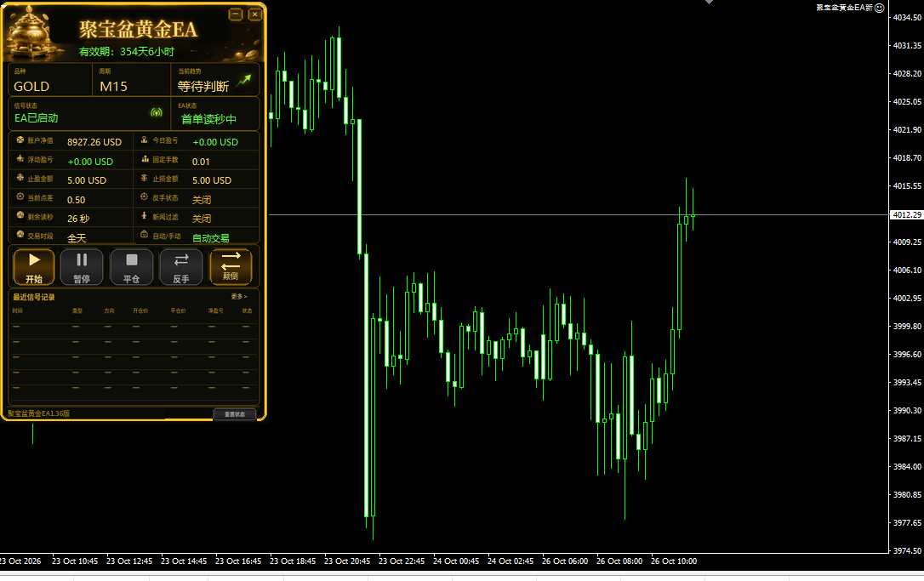
Task: Click the 反手状态 row icon
Action: pyautogui.click(x=145, y=197)
